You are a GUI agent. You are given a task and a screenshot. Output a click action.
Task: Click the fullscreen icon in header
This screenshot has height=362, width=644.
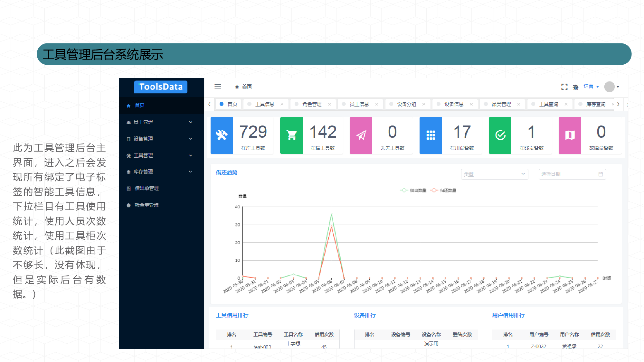(564, 87)
